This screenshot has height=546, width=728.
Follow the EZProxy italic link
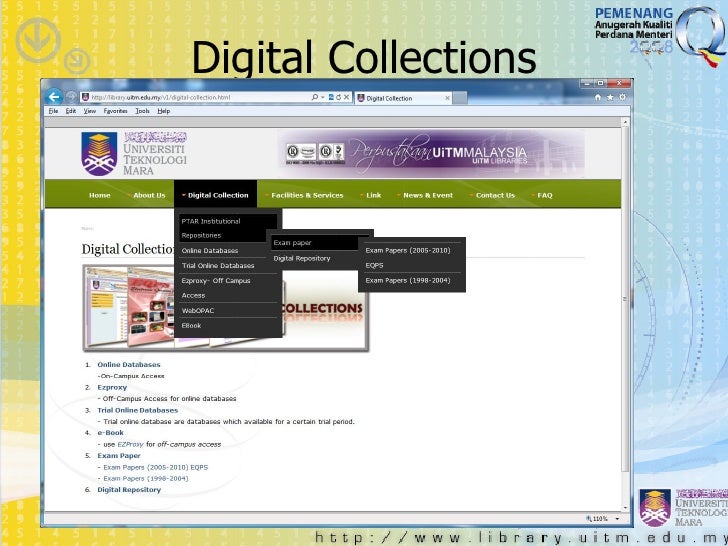click(130, 444)
